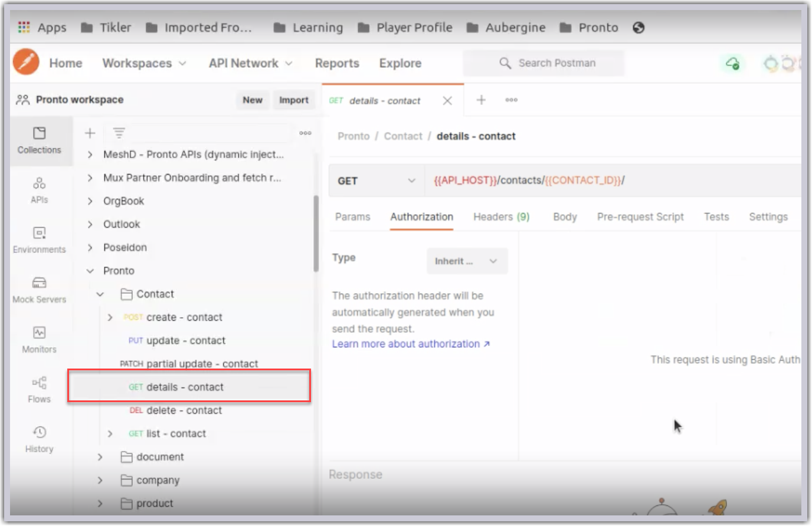
Task: Expand the product folder
Action: (100, 504)
